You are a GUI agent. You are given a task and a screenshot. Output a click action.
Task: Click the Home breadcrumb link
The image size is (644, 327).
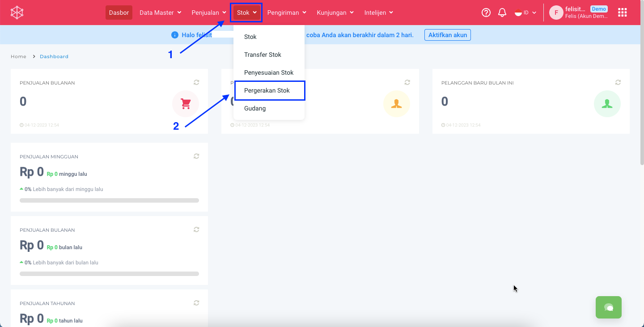coord(18,56)
